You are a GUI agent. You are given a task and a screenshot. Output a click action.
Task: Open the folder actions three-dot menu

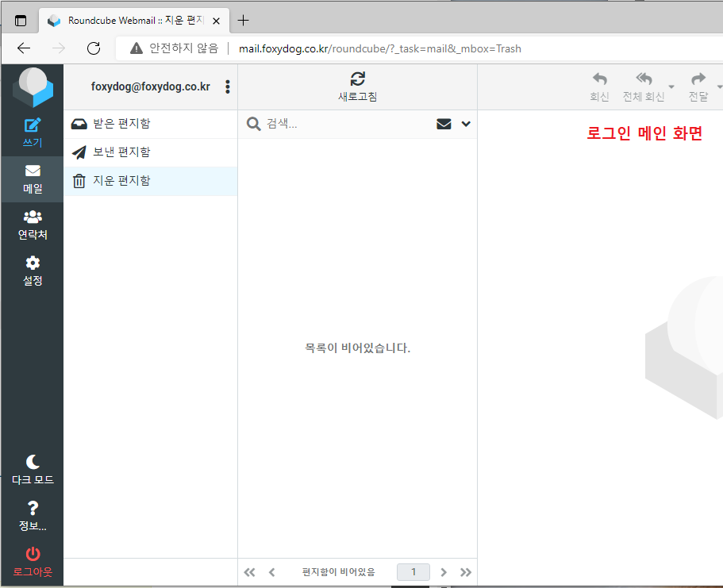pyautogui.click(x=227, y=86)
